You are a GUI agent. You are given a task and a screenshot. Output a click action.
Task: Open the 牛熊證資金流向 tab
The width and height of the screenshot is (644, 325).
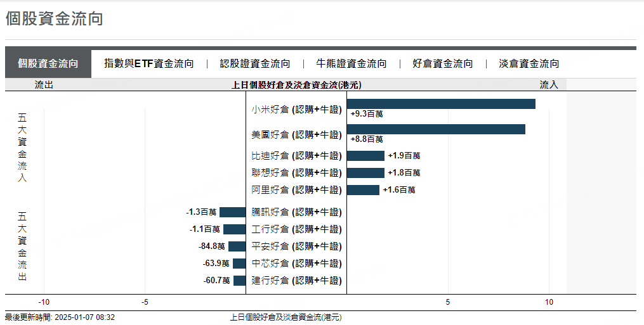tap(351, 63)
